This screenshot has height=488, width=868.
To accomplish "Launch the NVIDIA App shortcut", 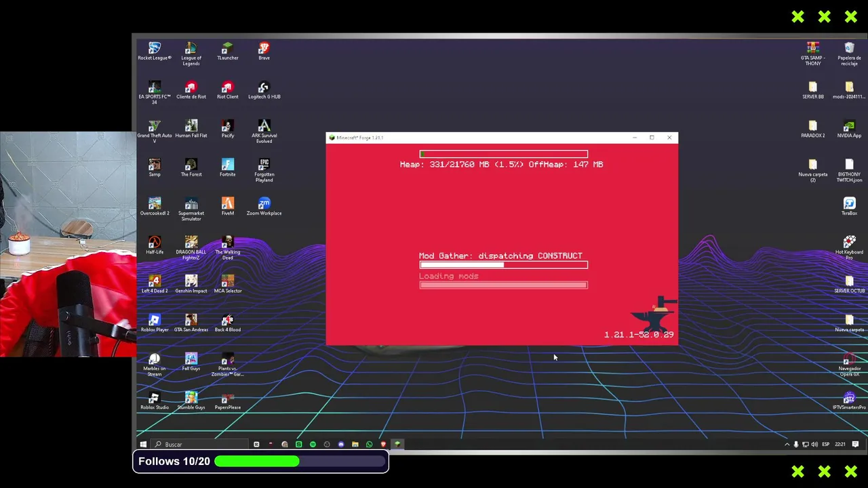I will 850,129.
